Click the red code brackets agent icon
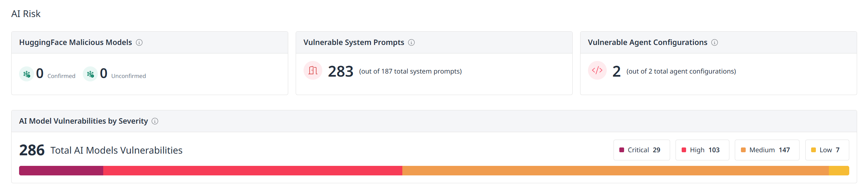The height and width of the screenshot is (188, 868). [597, 70]
